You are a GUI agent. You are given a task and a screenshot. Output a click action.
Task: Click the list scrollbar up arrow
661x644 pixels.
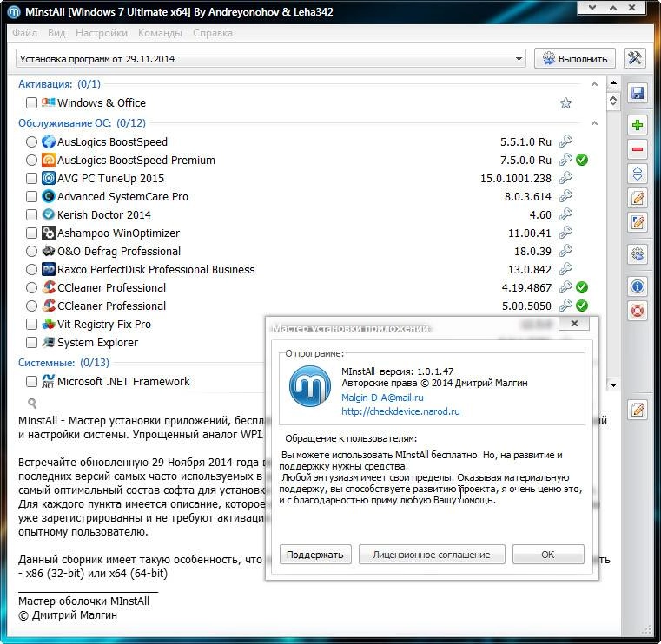pyautogui.click(x=613, y=83)
